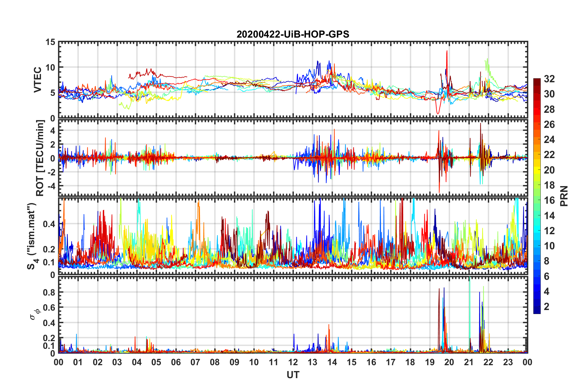This screenshot has height=392, width=586.
Task: Click the UT x-axis label
Action: [x=293, y=375]
